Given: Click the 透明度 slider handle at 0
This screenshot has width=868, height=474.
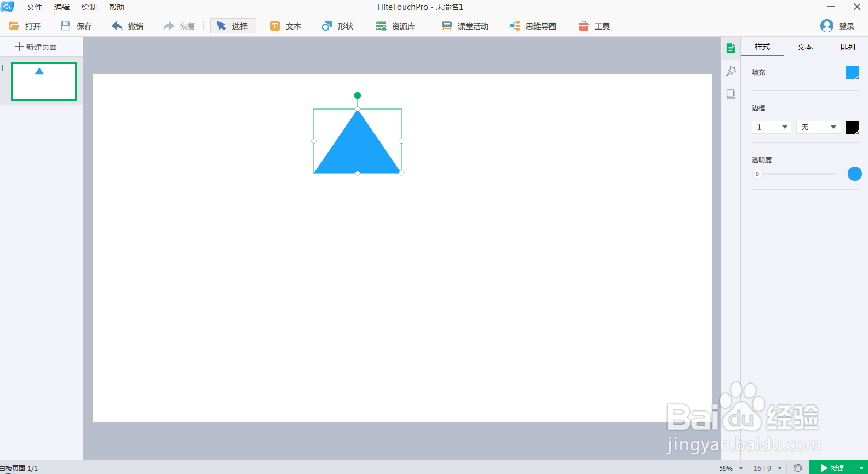Looking at the screenshot, I should tap(757, 174).
